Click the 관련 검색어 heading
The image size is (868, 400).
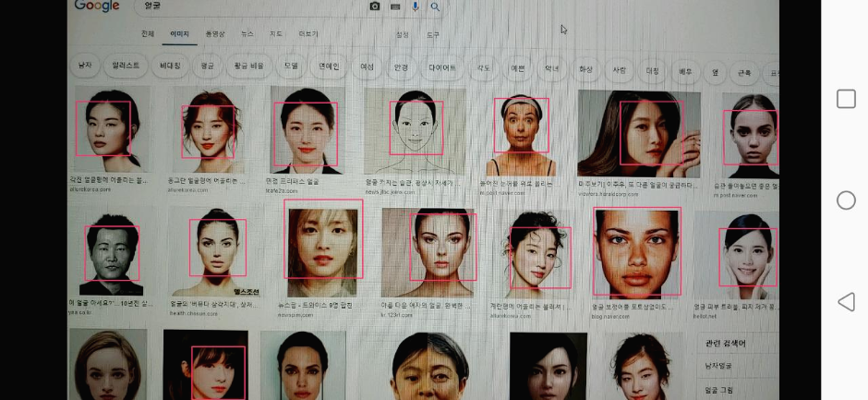[726, 344]
